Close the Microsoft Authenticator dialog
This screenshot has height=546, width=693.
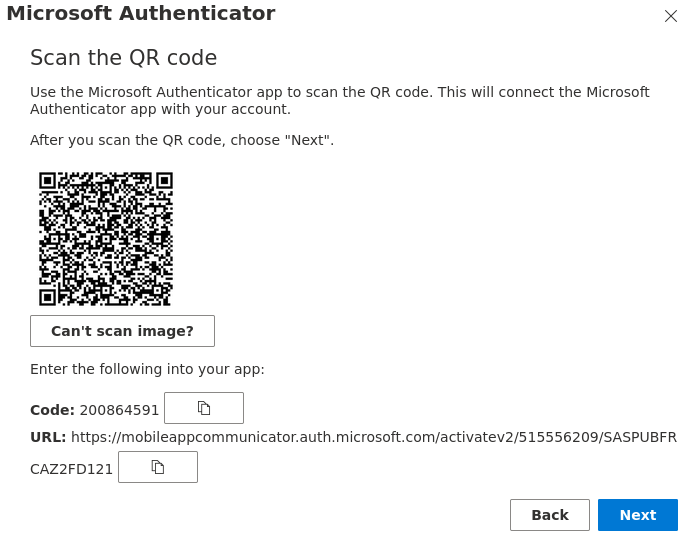click(671, 16)
